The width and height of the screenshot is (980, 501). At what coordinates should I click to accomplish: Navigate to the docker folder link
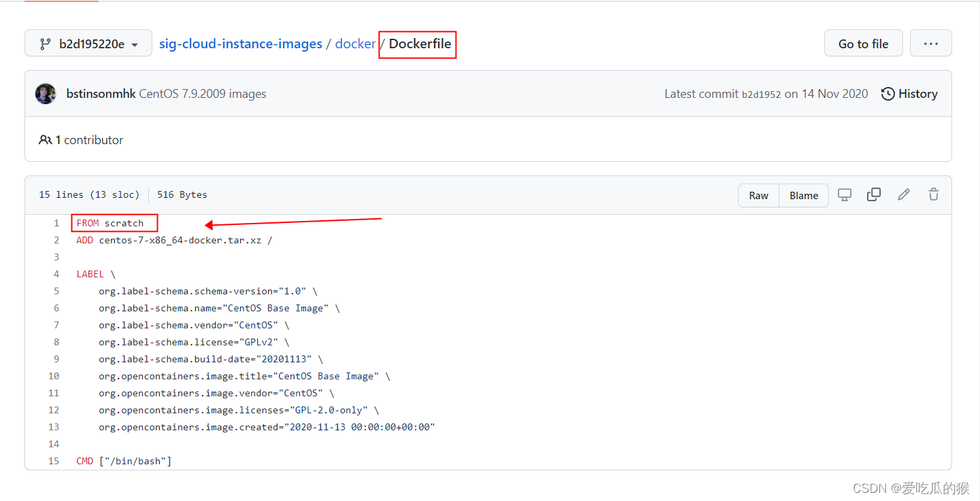[355, 44]
